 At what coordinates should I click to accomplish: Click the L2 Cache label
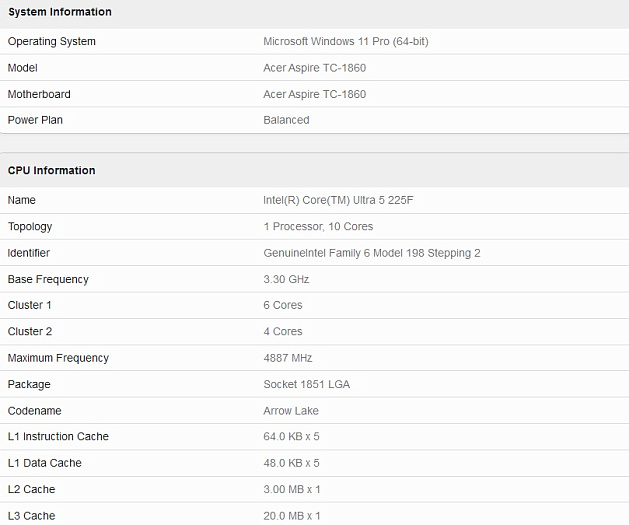point(31,489)
